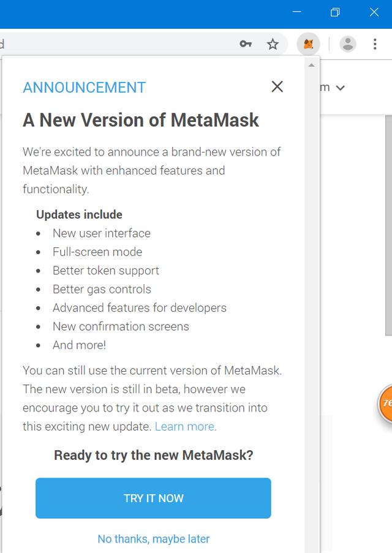Image resolution: width=392 pixels, height=553 pixels.
Task: Restore down the browser window
Action: point(335,12)
